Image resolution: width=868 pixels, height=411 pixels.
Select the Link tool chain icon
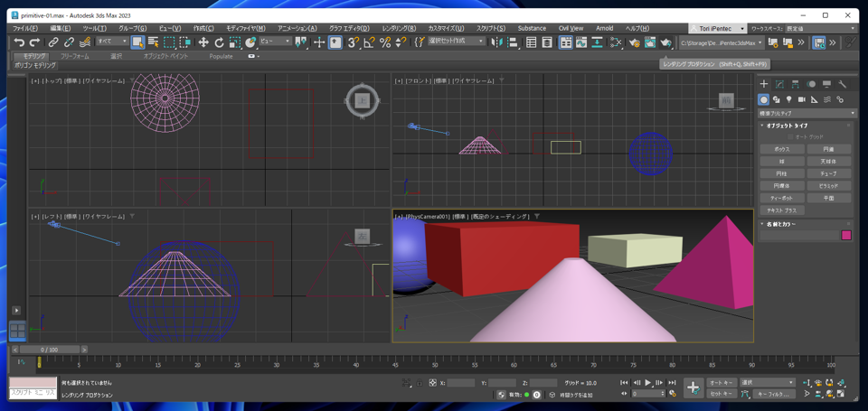53,42
